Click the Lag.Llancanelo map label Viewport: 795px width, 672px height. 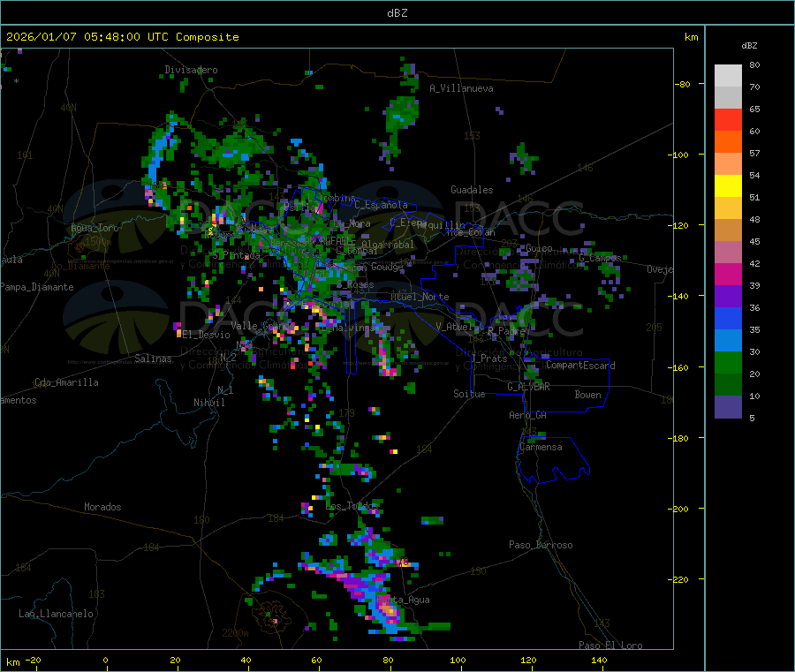56,614
